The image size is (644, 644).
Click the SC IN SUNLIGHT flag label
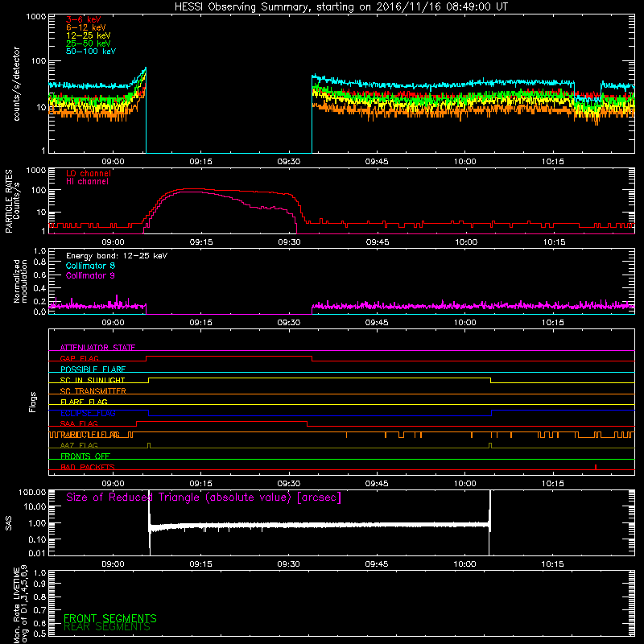[93, 380]
